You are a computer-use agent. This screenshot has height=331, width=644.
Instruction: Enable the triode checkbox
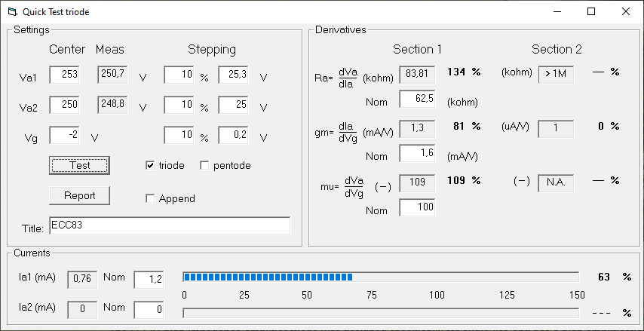click(150, 166)
